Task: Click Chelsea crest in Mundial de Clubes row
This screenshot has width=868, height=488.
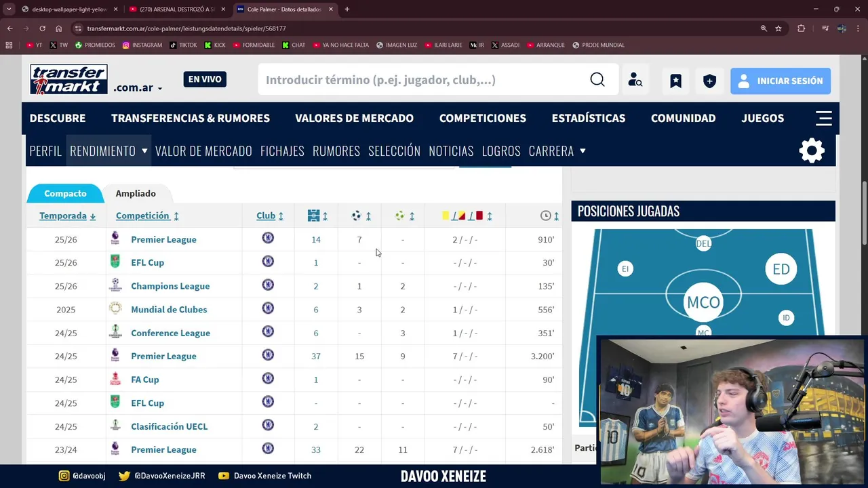Action: click(268, 308)
